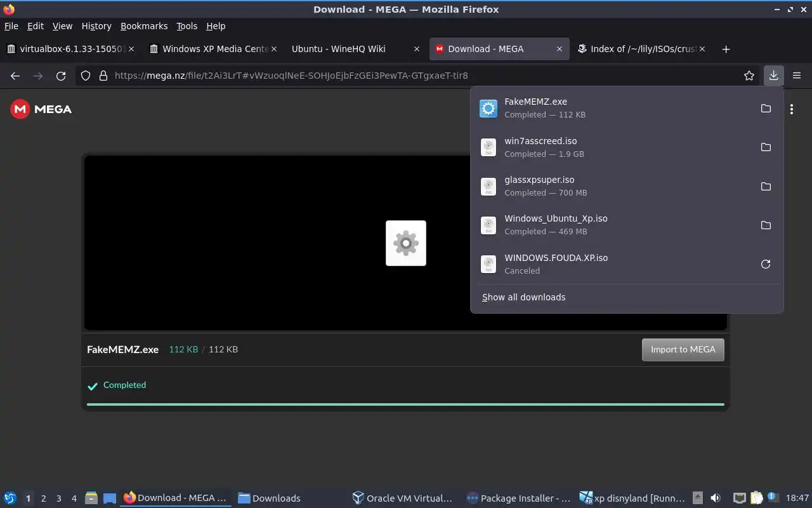Click the file manager taskbar launcher icon

pyautogui.click(x=91, y=498)
